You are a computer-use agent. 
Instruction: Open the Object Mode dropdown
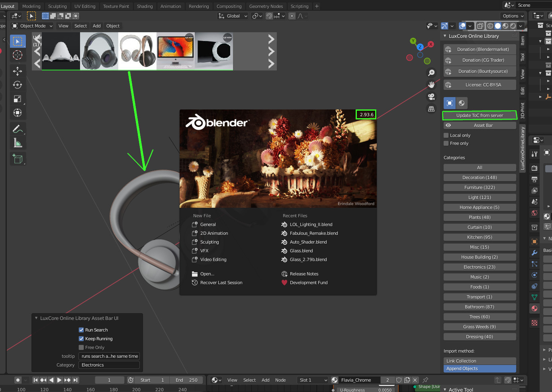(32, 26)
